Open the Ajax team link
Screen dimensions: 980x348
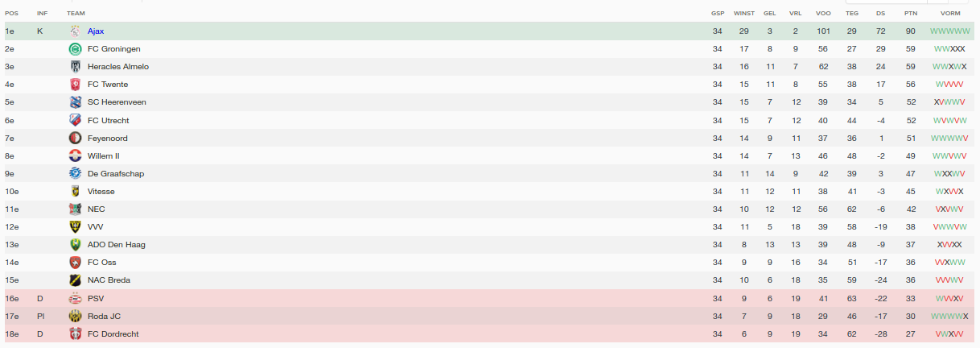tap(96, 31)
